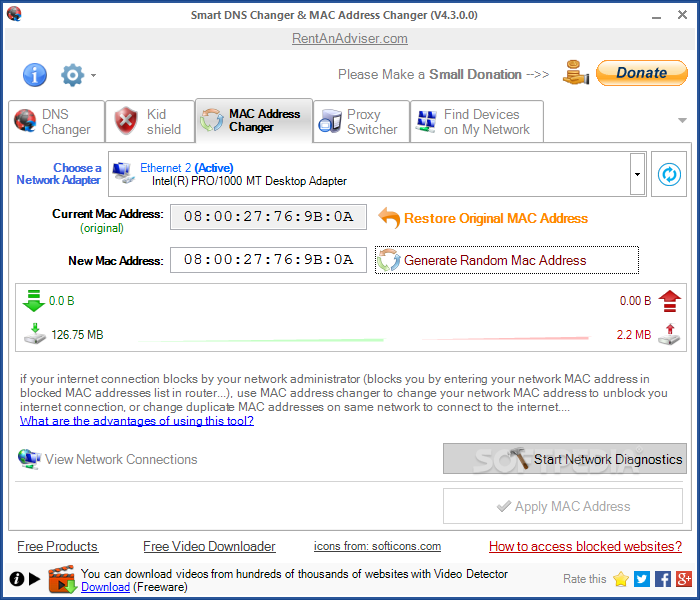The image size is (700, 600).
Task: Click the app icon in title bar
Action: 14,14
